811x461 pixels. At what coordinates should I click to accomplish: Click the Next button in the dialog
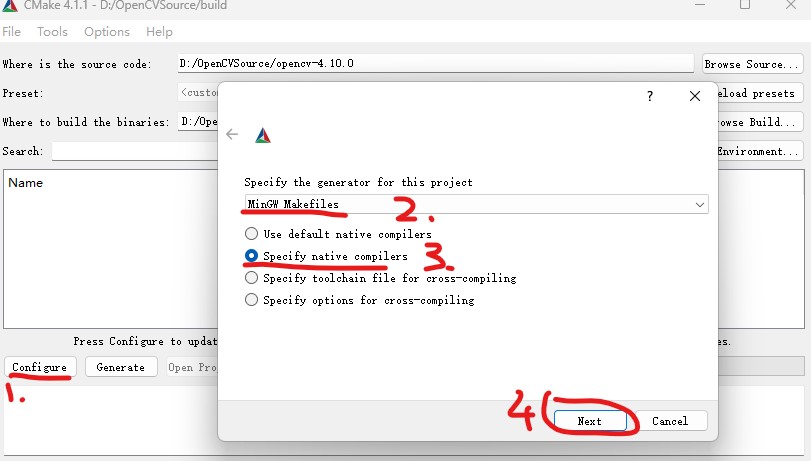pos(590,421)
